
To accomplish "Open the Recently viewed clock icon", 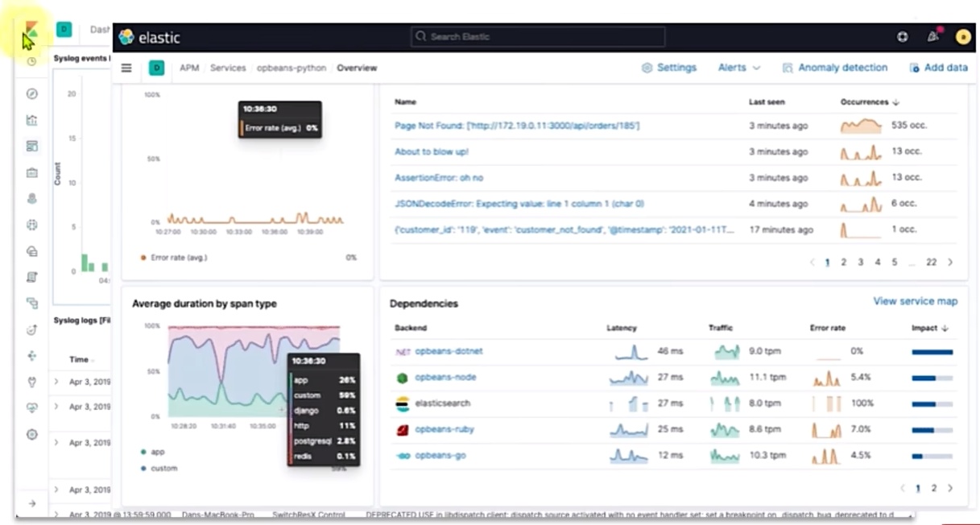I will point(32,62).
